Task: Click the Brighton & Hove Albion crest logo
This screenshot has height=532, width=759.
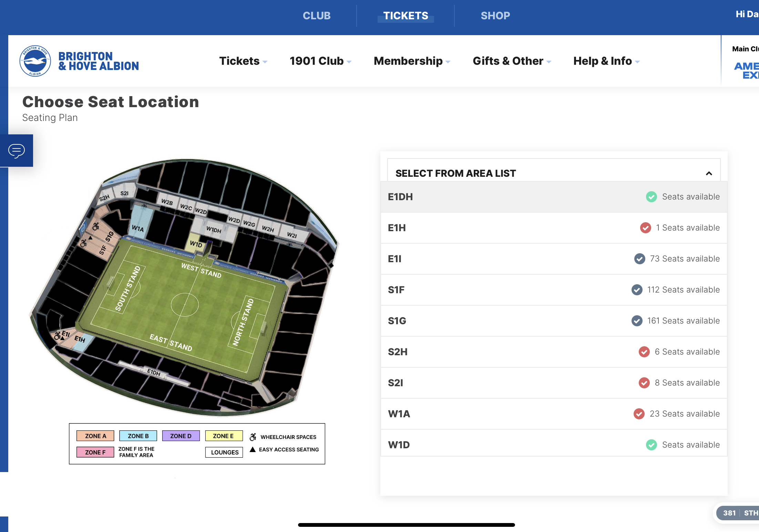Action: pyautogui.click(x=35, y=61)
